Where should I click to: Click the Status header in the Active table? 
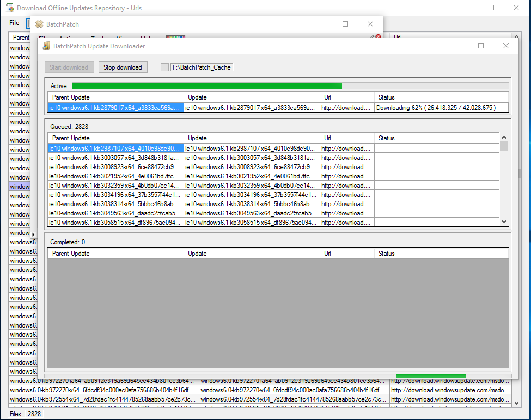[x=441, y=97]
